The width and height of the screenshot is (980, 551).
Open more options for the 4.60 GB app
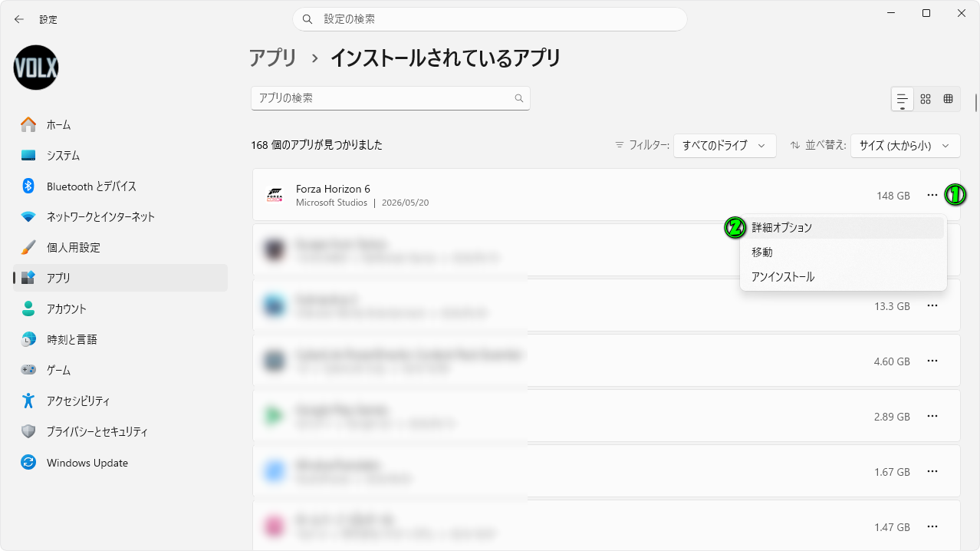[x=932, y=361]
